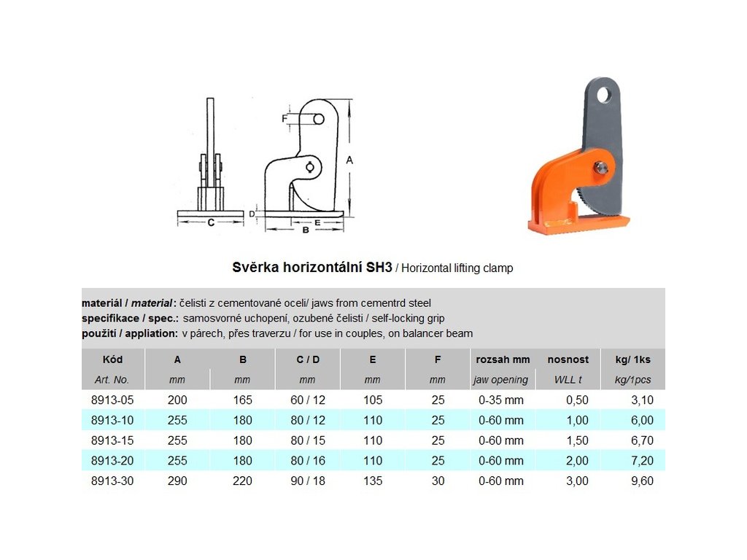Click 'Horizontal lifting clamp' subtitle text

click(457, 268)
